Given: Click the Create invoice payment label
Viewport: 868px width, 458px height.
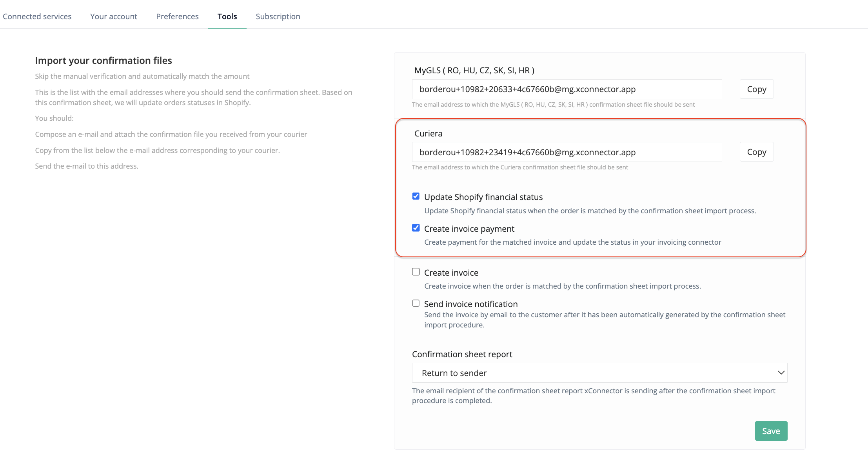Looking at the screenshot, I should click(x=469, y=229).
